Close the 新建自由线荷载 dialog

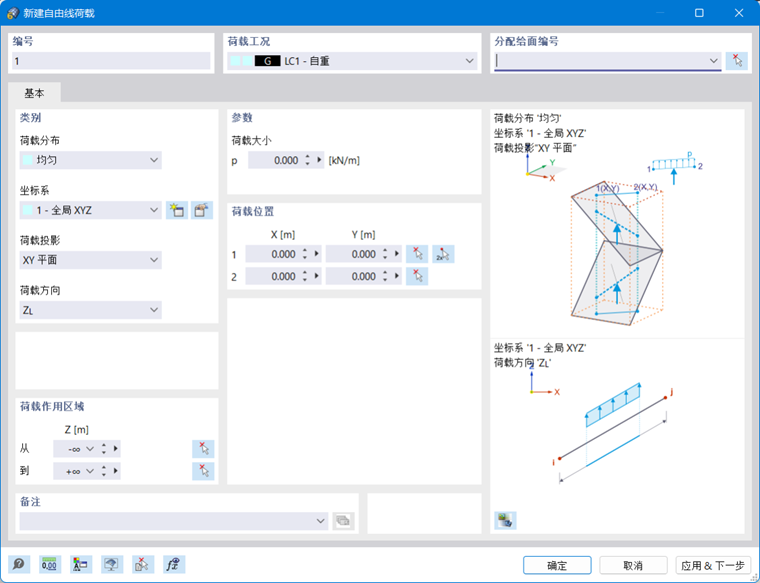tap(739, 13)
